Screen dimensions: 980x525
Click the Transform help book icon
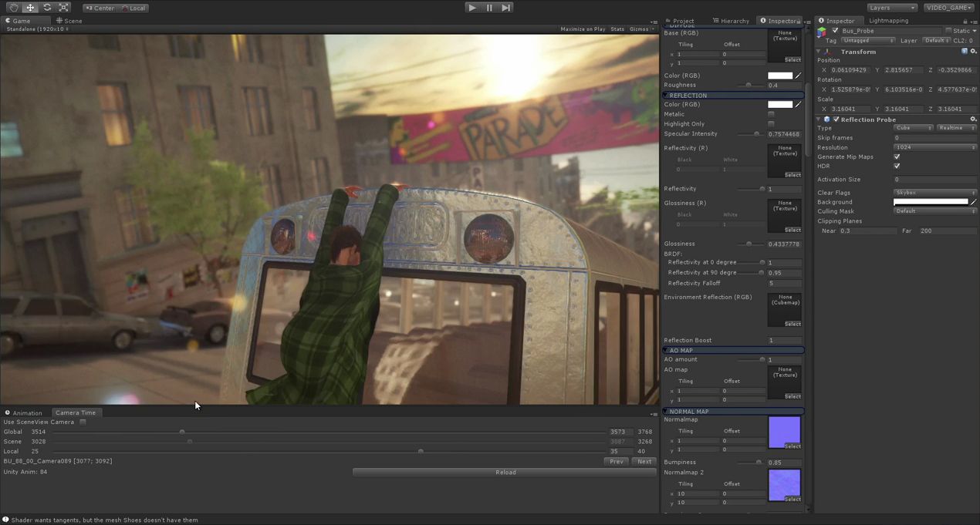click(x=964, y=52)
